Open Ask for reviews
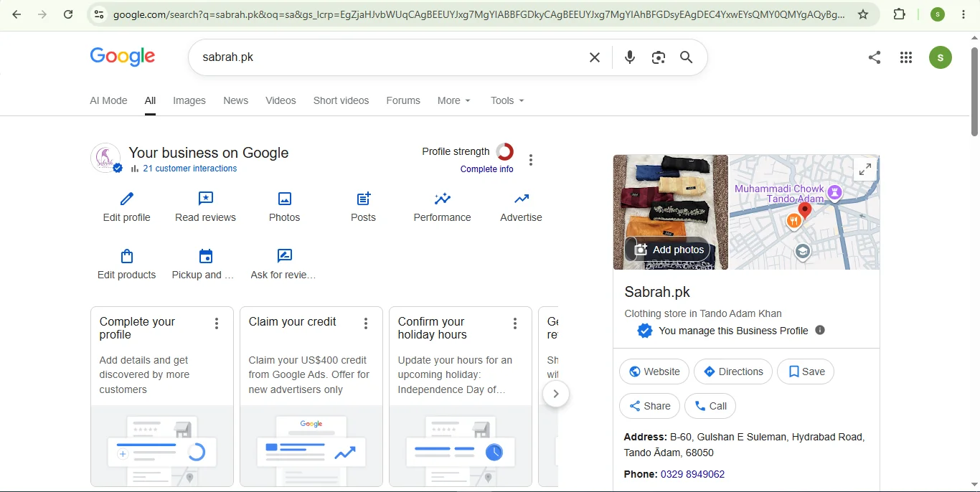 coord(285,264)
